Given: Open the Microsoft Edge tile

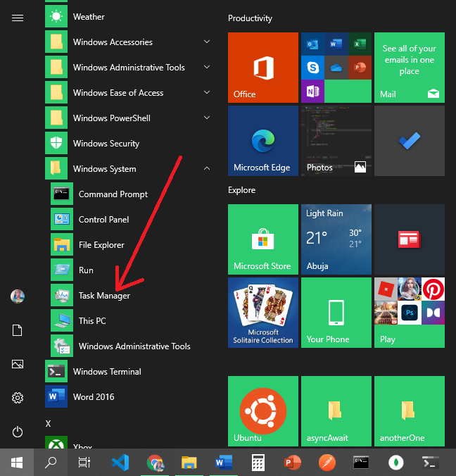Looking at the screenshot, I should pyautogui.click(x=262, y=140).
